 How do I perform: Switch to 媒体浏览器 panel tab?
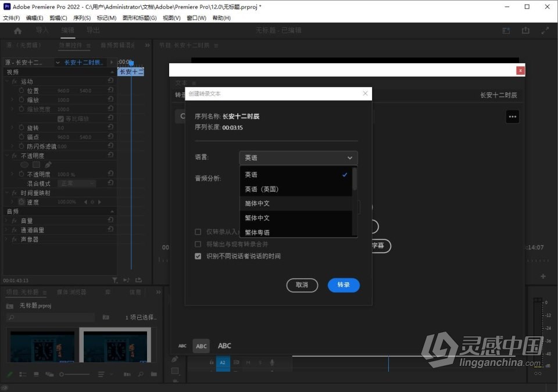click(71, 292)
